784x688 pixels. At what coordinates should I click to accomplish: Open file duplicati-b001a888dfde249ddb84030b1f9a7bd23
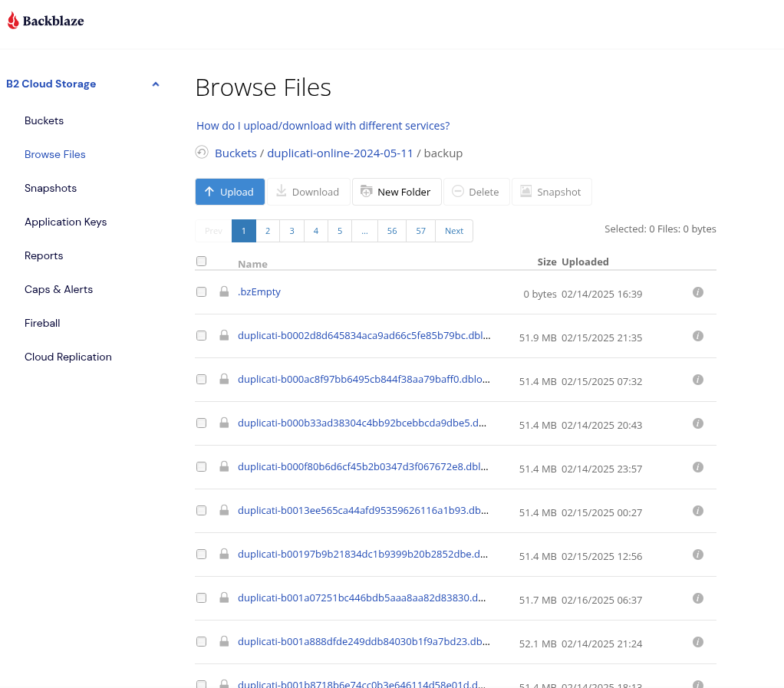click(364, 641)
